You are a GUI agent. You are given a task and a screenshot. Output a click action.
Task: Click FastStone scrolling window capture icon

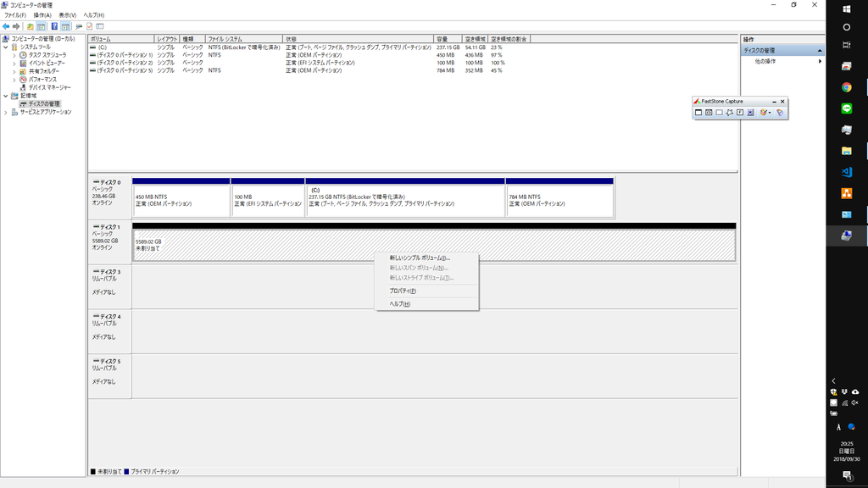coord(751,113)
